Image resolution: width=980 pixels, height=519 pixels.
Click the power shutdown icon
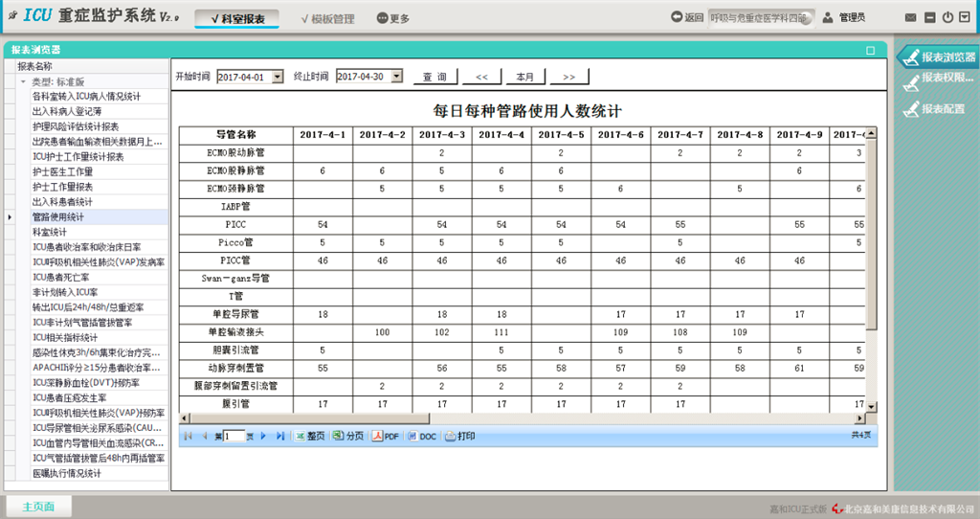(x=947, y=17)
